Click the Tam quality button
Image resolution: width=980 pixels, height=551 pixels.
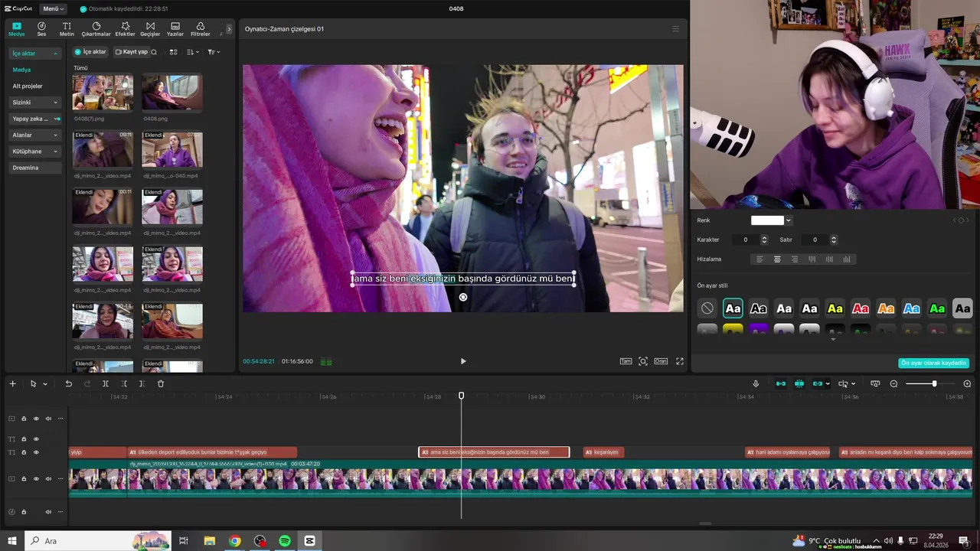point(626,361)
